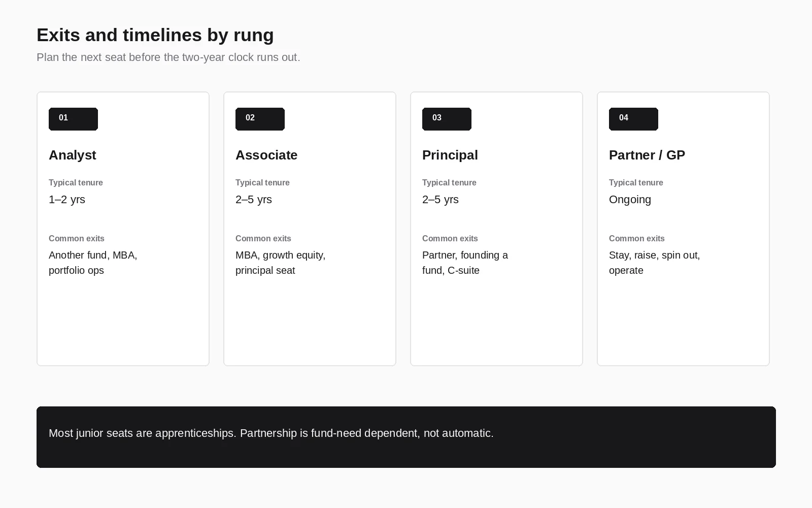Click the footer note about junior seats apprenticeships
The height and width of the screenshot is (508, 812).
[x=271, y=433]
